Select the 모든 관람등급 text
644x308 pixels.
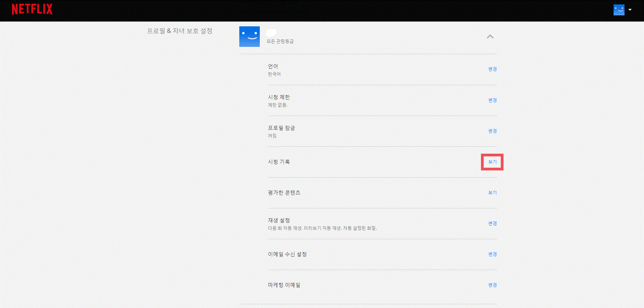280,41
